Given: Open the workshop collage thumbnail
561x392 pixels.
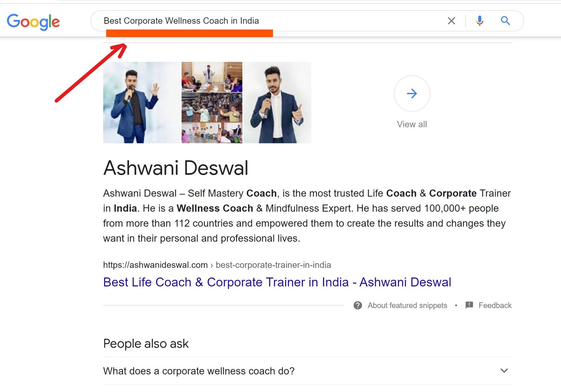Looking at the screenshot, I should click(x=212, y=102).
